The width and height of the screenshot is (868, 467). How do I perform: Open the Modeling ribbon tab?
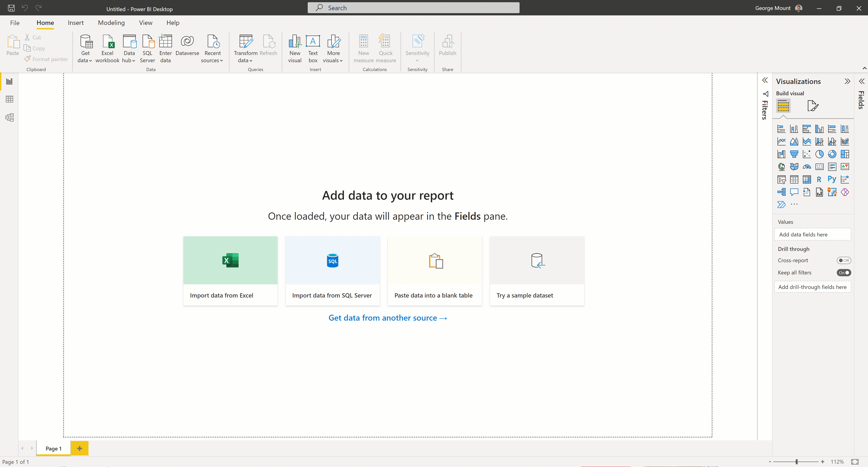pos(111,23)
